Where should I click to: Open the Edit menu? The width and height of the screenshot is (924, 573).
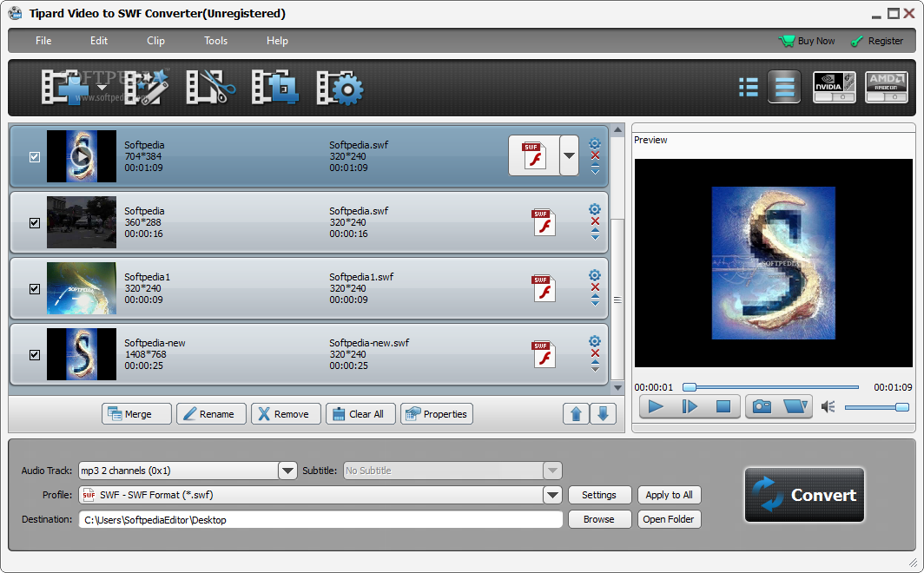pos(98,41)
